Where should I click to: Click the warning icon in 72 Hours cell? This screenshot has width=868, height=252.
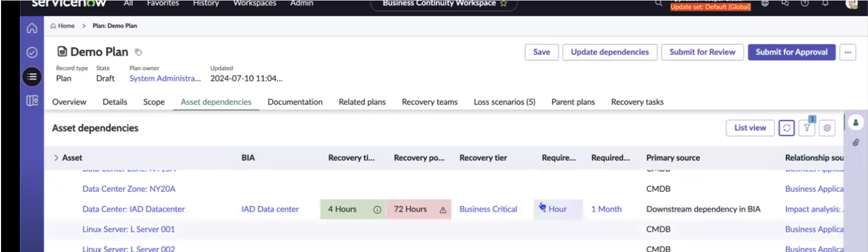click(x=443, y=210)
